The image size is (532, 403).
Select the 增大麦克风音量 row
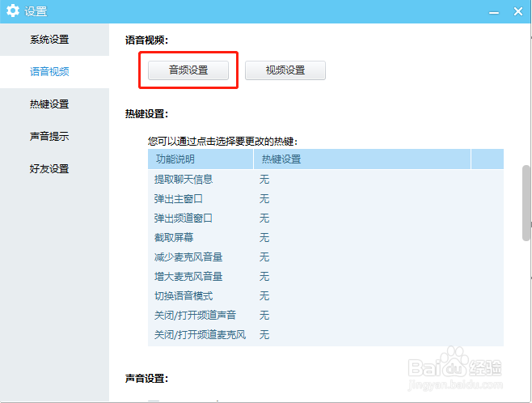coord(326,277)
